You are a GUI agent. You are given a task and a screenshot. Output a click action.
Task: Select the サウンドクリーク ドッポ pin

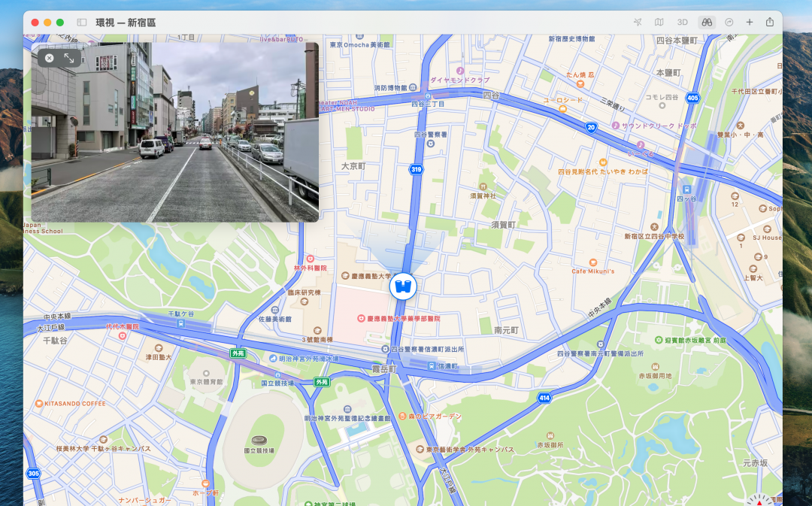tap(616, 126)
